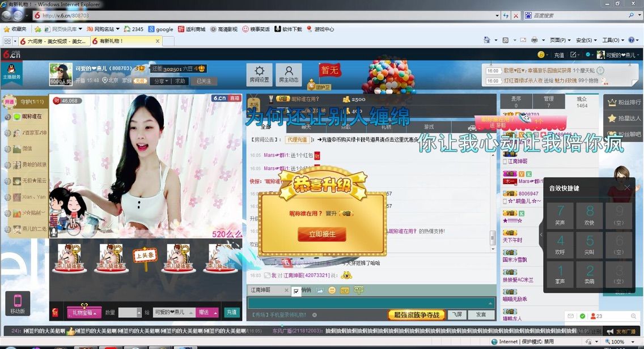This screenshot has width=644, height=349.
Task: Click the QQ 主播服务 penguin icon
Action: (x=11, y=72)
